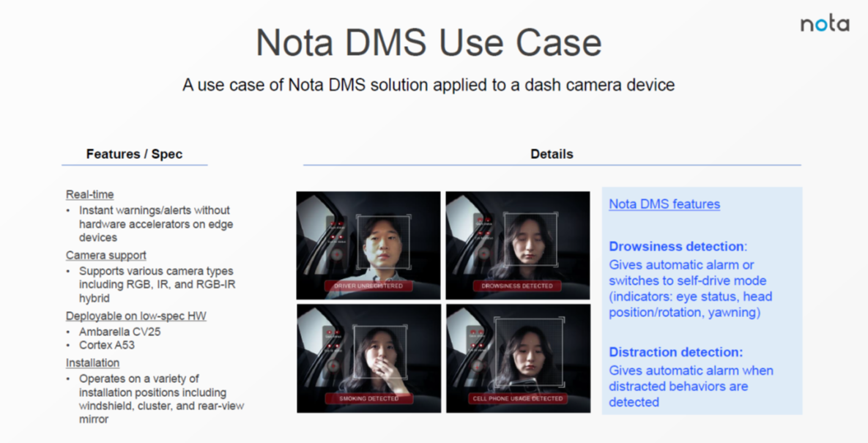Click the nota logo

click(824, 23)
